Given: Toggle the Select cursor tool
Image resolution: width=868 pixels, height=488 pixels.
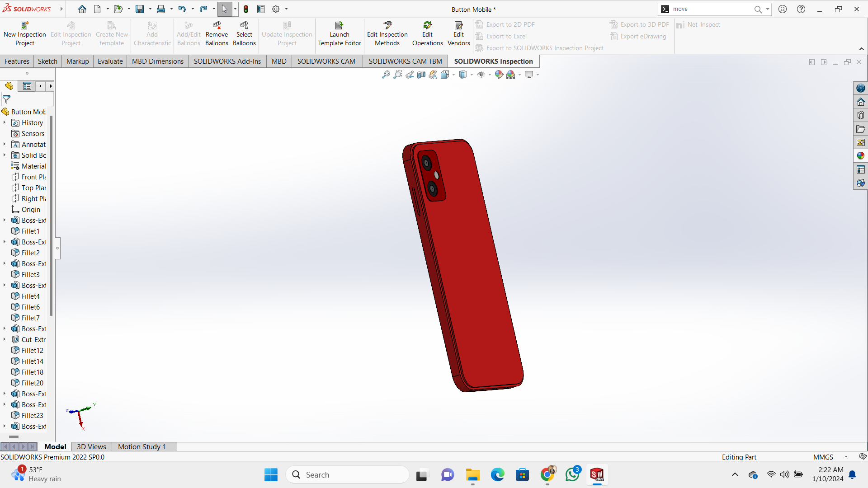Looking at the screenshot, I should [224, 9].
